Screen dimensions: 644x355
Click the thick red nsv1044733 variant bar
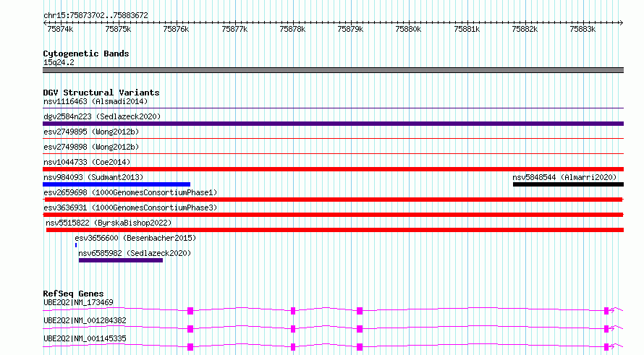[333, 169]
